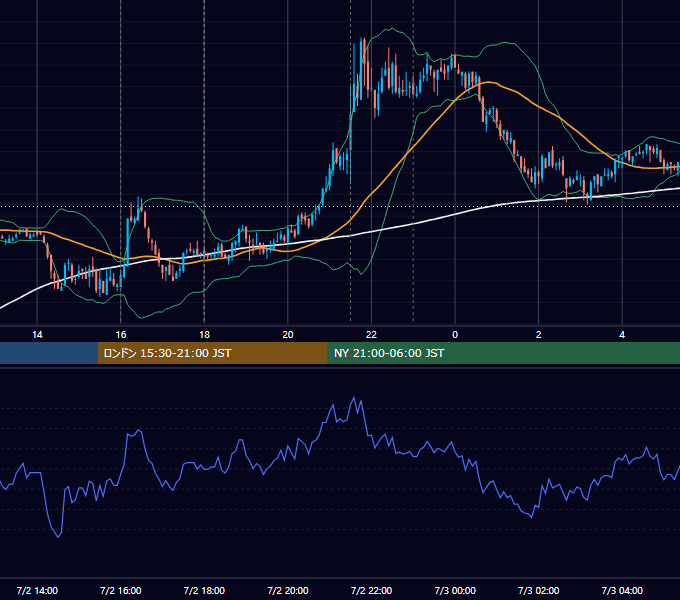The width and height of the screenshot is (680, 600).
Task: Click the 7/2 18:00 time label
Action: click(204, 590)
